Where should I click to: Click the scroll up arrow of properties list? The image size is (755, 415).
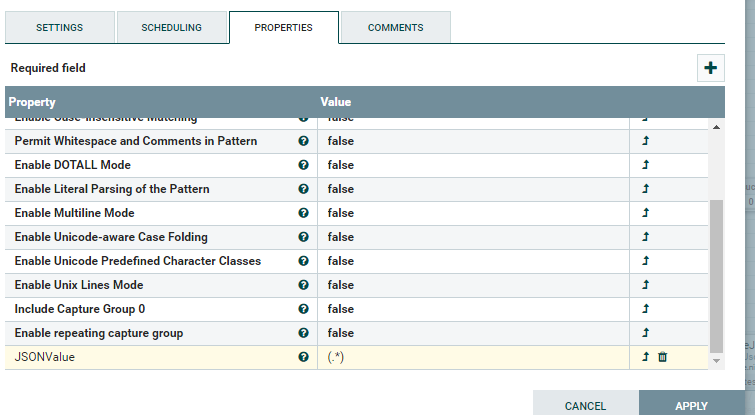coord(716,127)
